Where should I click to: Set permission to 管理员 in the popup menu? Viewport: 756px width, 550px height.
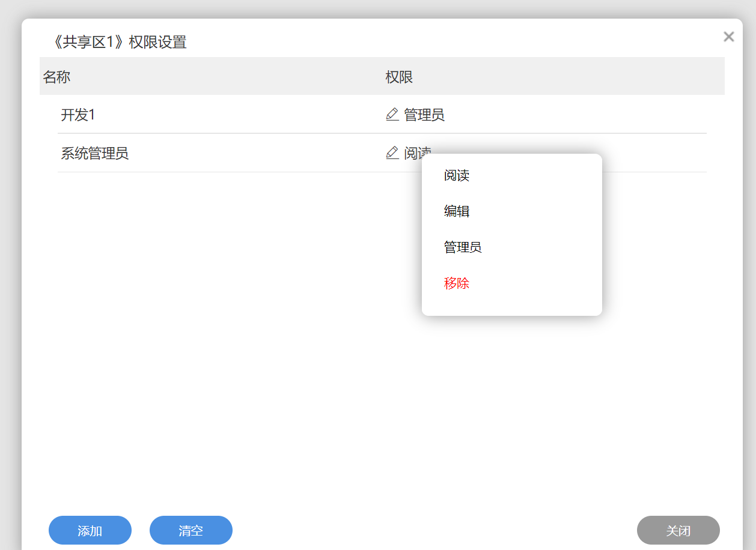[463, 247]
